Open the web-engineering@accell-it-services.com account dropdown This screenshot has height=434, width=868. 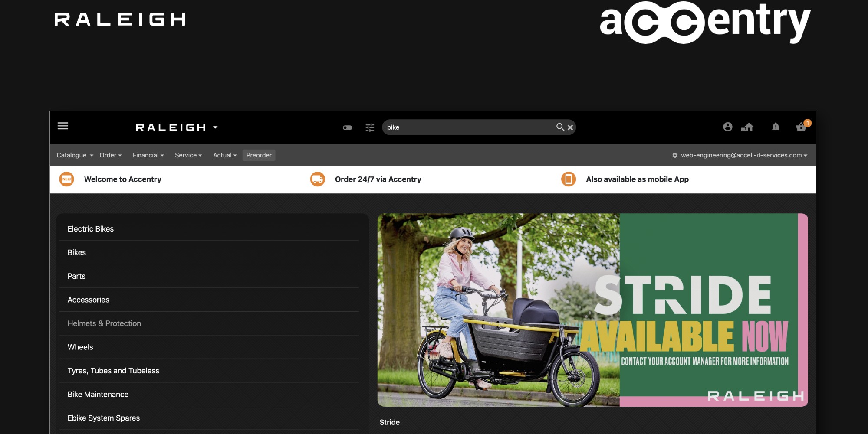(x=743, y=155)
